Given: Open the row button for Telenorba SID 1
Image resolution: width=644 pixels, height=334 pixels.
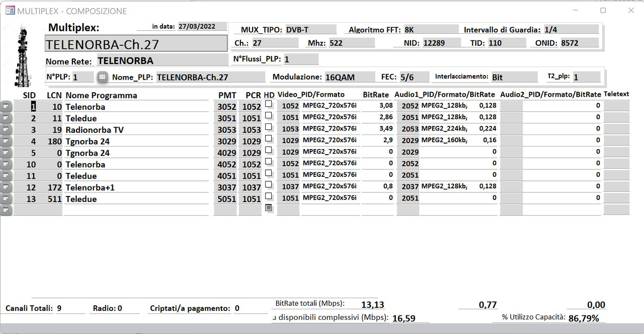Looking at the screenshot, I should pos(6,106).
